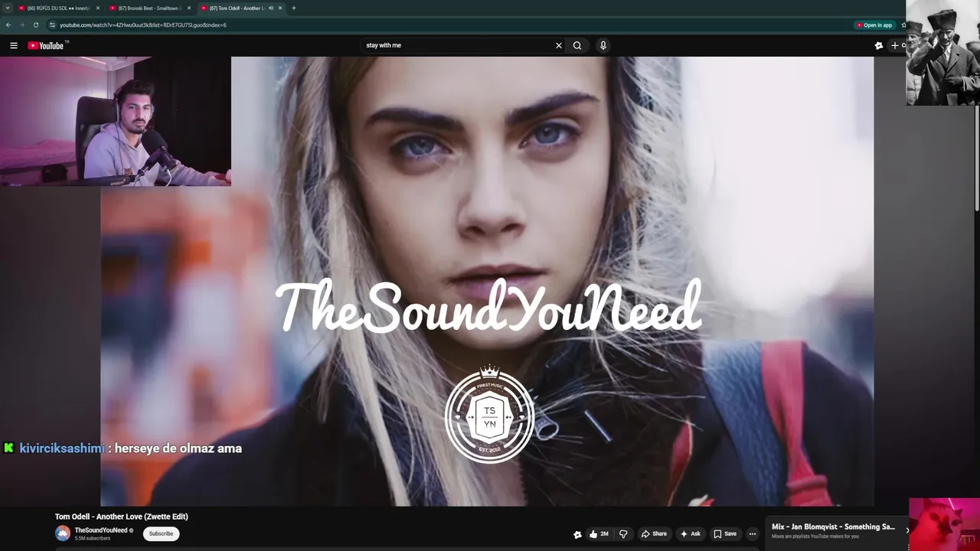Open the sparkle icon left of Like
Screen dimensions: 980x551
point(577,534)
